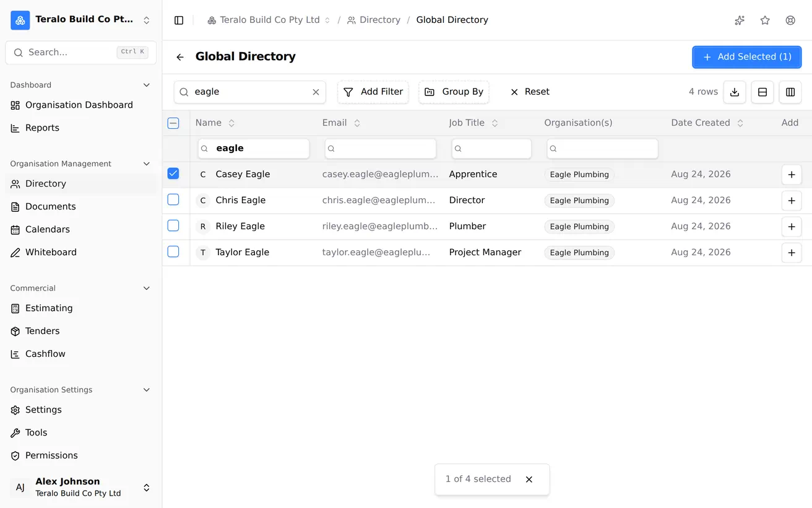812x508 pixels.
Task: Click the sparkle AI assistant icon
Action: 740,20
